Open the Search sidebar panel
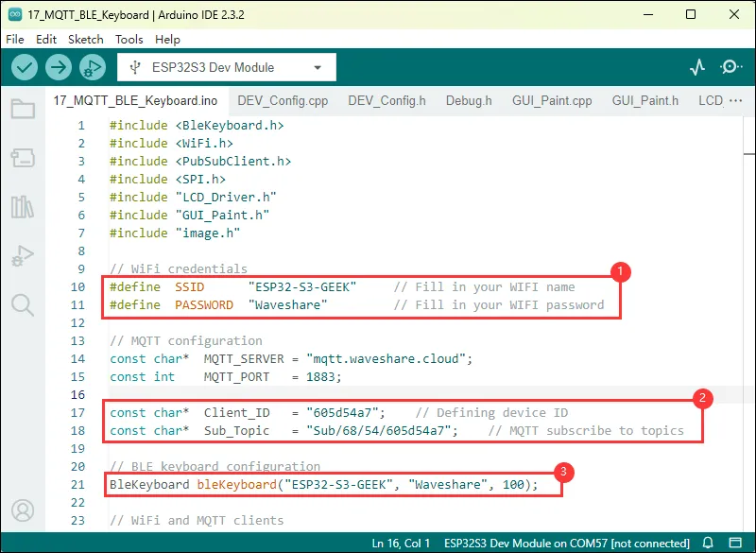756x553 pixels. pyautogui.click(x=23, y=304)
